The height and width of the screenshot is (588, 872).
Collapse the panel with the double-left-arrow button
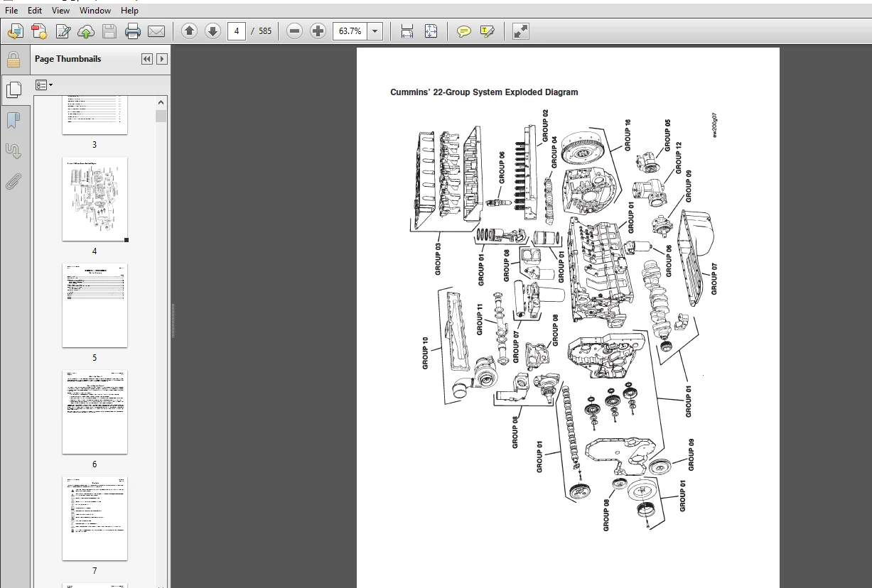[x=147, y=59]
